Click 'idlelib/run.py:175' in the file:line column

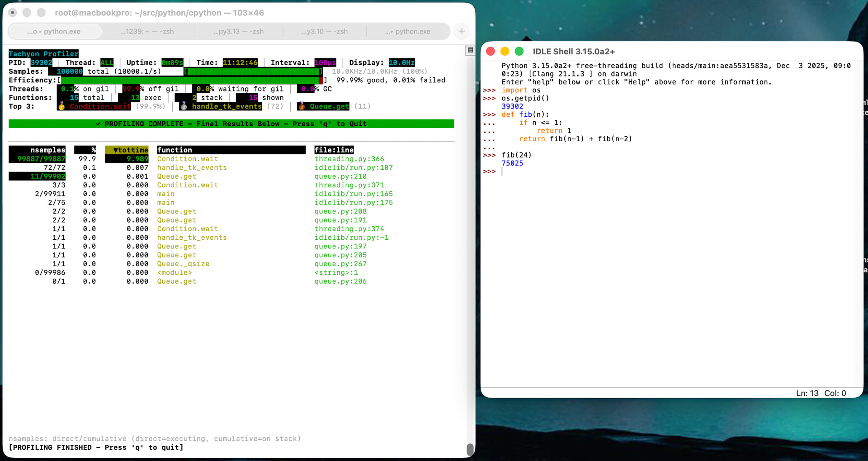[x=354, y=203]
